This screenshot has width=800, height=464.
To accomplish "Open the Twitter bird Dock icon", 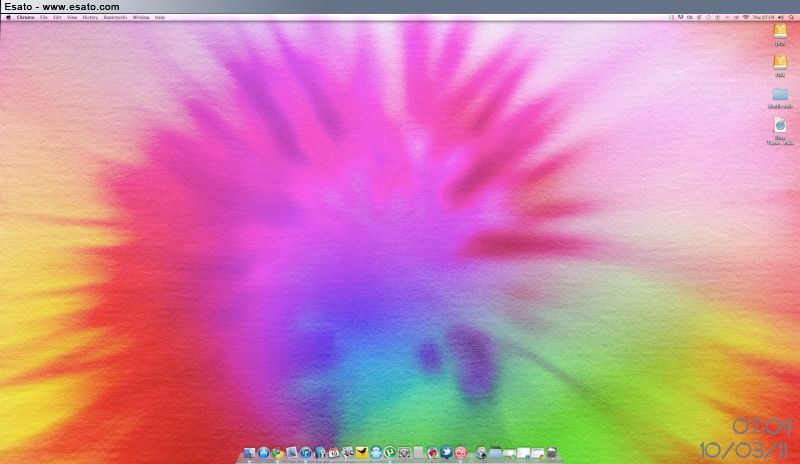I will click(x=446, y=454).
